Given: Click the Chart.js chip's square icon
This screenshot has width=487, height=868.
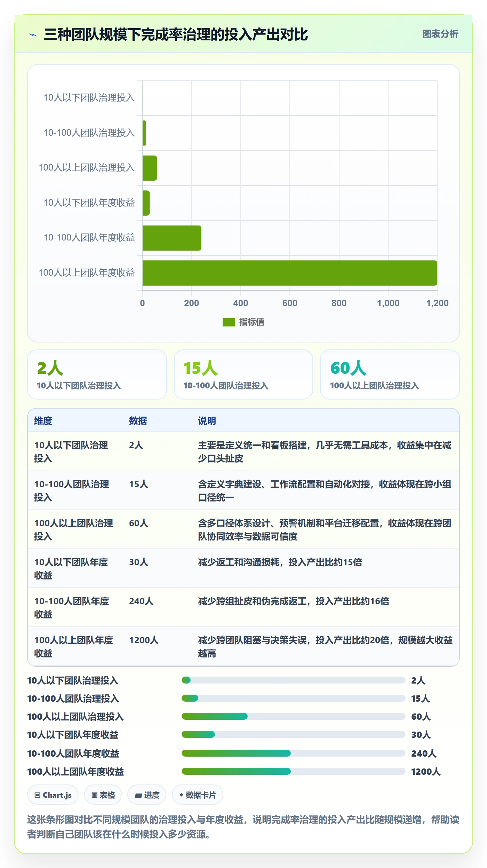Looking at the screenshot, I should (x=38, y=795).
